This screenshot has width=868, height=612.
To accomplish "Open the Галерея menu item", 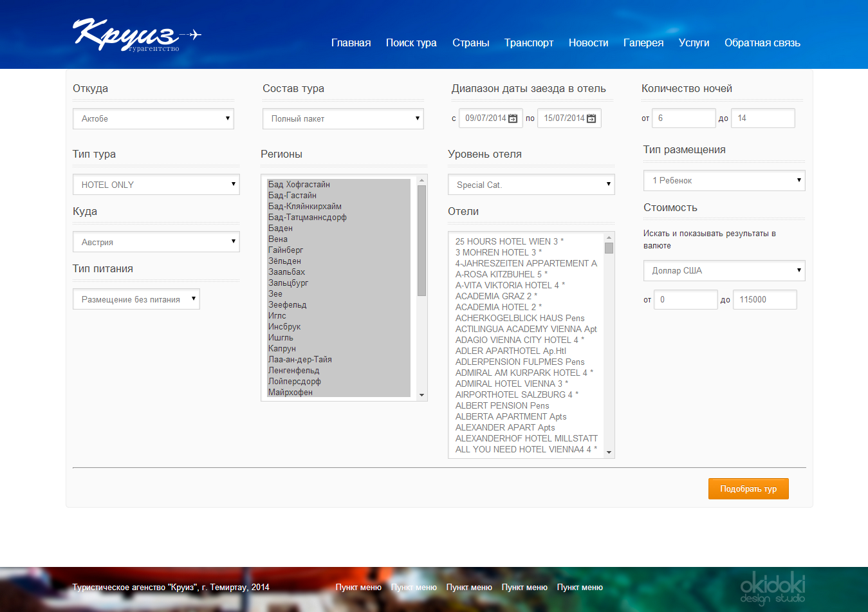I will 643,43.
